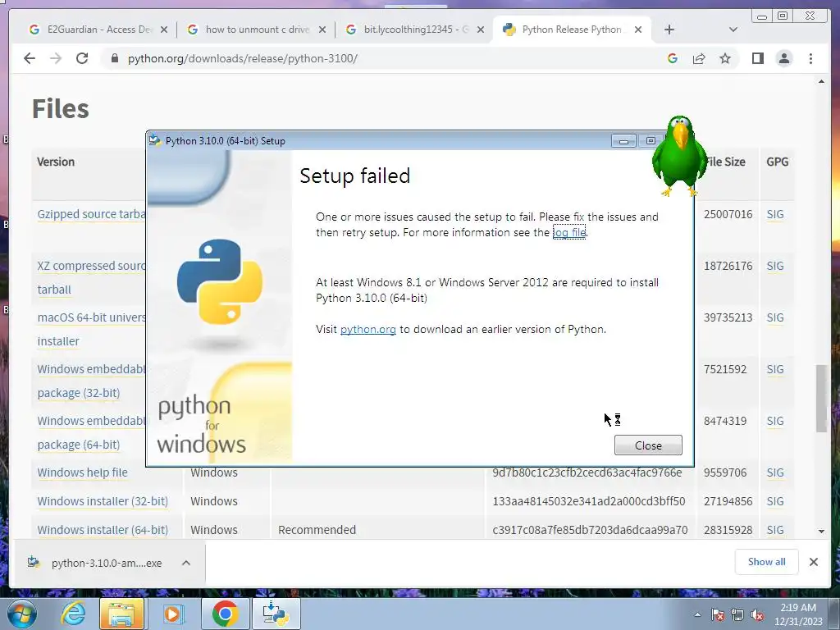Click the Google icon in address bar
The image size is (840, 630).
[673, 58]
